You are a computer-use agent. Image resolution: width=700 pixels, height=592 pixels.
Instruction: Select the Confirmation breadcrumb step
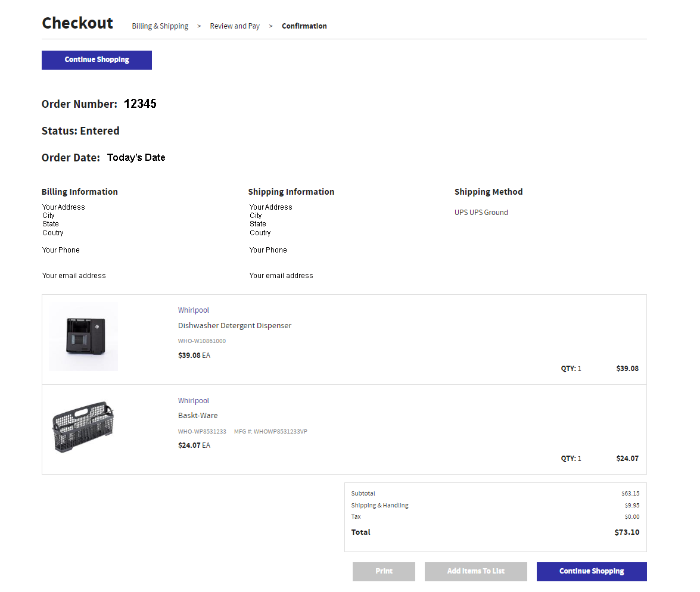[x=304, y=26]
